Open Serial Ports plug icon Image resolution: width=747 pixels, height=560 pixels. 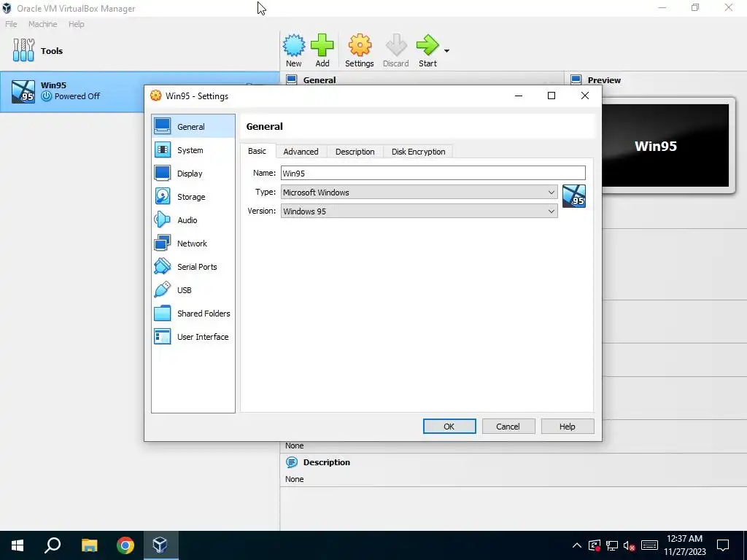[163, 266]
